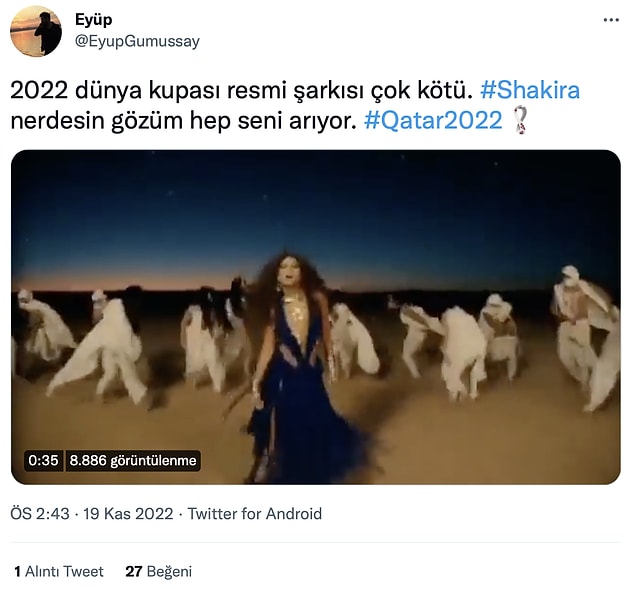Click the tweet text about dünya kupası

click(295, 105)
